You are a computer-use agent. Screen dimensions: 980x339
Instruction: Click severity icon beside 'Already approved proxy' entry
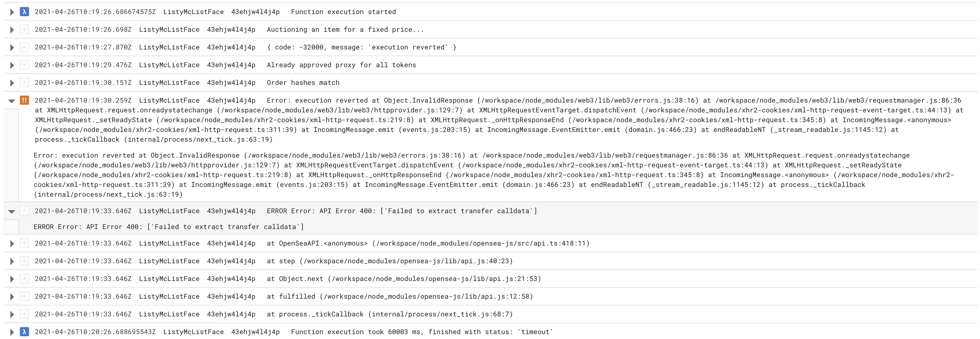(x=24, y=65)
